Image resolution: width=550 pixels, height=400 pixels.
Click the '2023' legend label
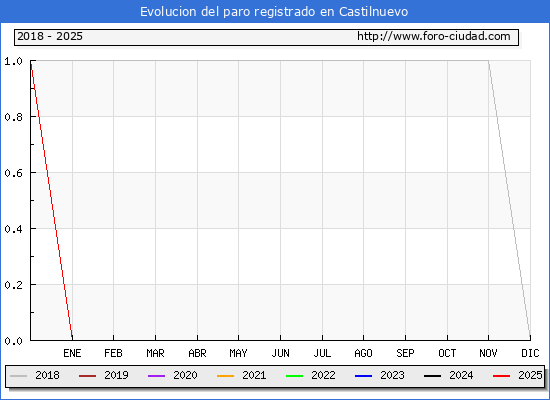(393, 375)
